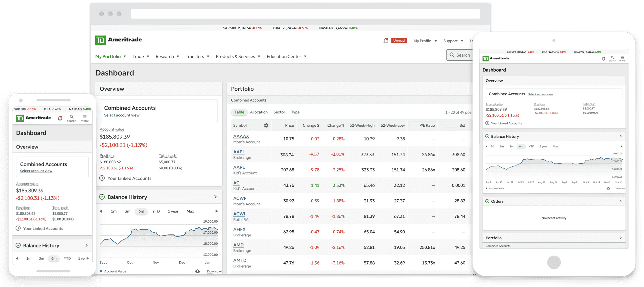The height and width of the screenshot is (287, 644).
Task: Expand Your Linked Accounts on tablet
Action: [x=504, y=123]
